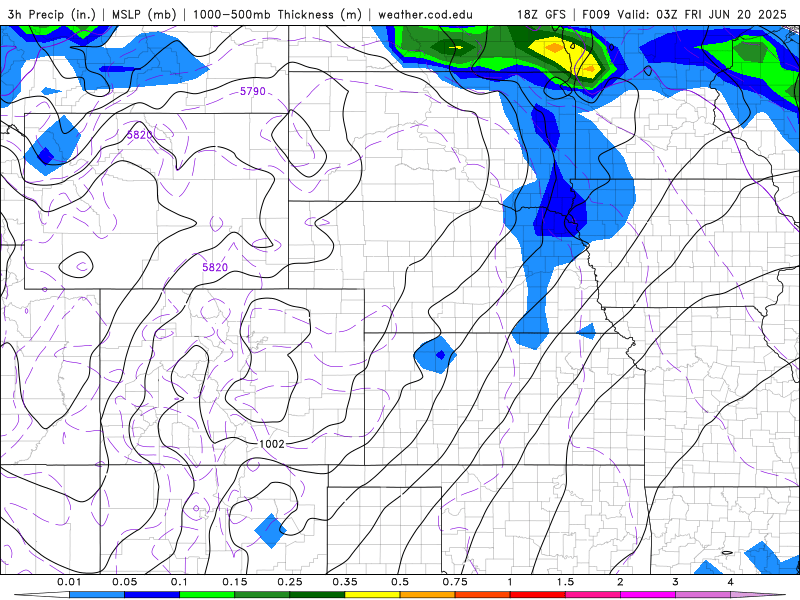This screenshot has width=800, height=600.
Task: Pick the red 1–1.5 color bar segment
Action: pos(538,595)
